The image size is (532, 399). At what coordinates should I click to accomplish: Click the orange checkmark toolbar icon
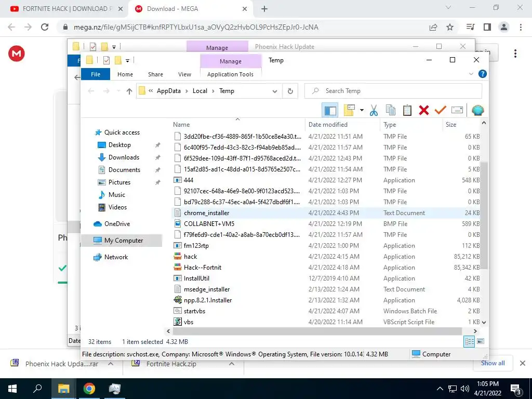[x=441, y=110]
